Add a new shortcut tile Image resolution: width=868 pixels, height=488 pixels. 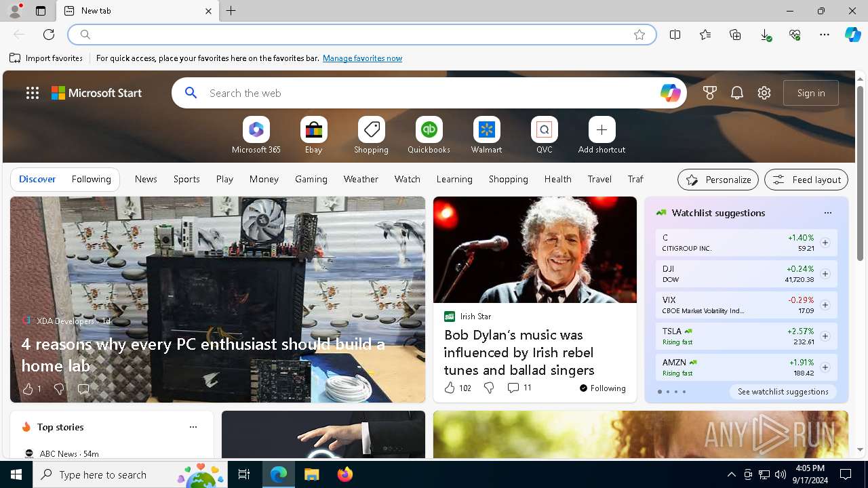click(x=601, y=136)
